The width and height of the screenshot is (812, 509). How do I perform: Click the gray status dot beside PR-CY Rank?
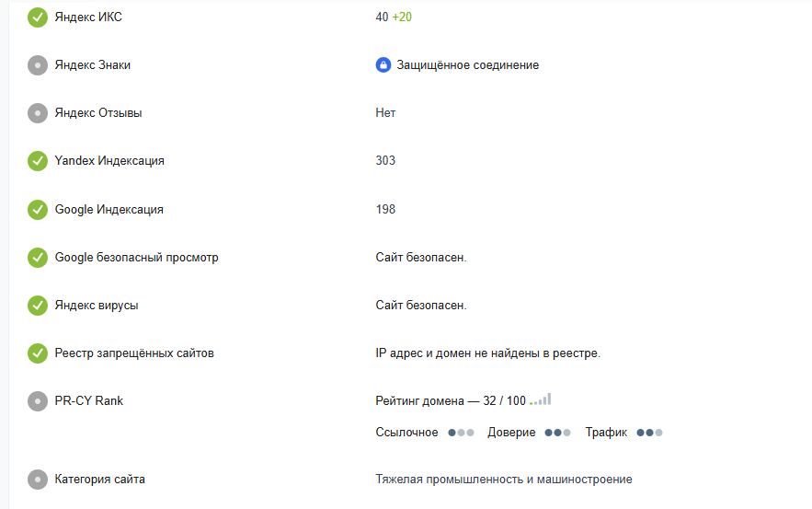point(38,401)
